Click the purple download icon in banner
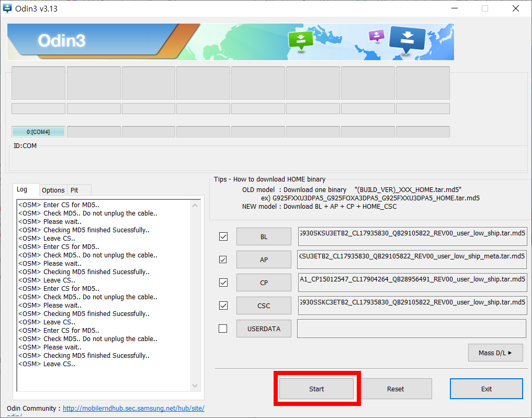Image resolution: width=532 pixels, height=418 pixels. tap(377, 36)
